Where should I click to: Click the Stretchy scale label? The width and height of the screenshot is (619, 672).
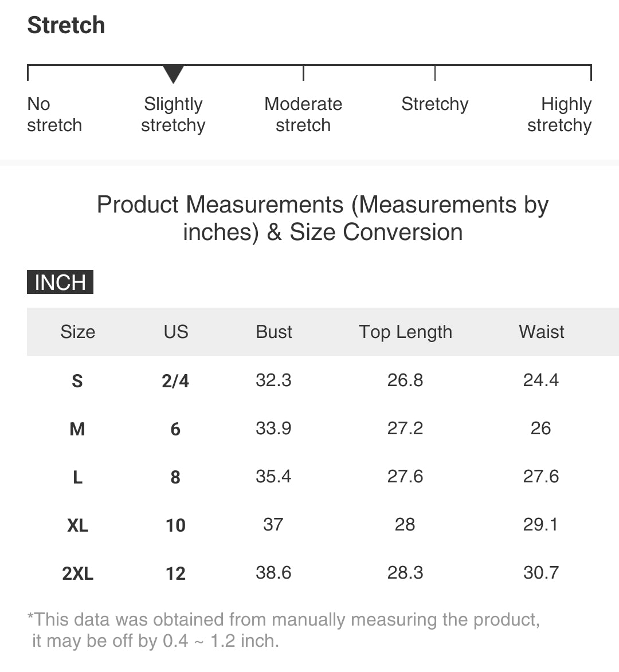pyautogui.click(x=434, y=105)
